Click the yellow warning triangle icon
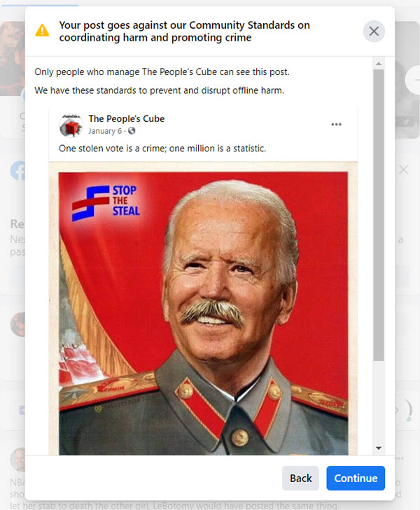The height and width of the screenshot is (510, 420). (42, 31)
